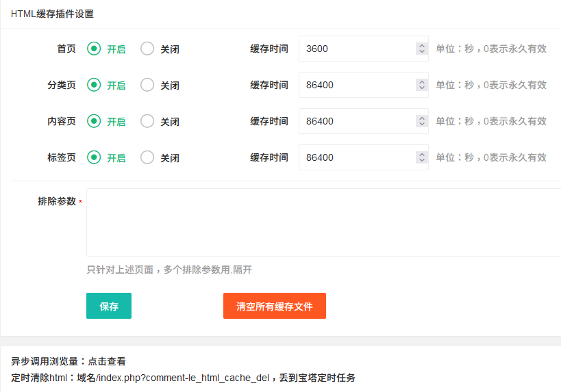Select 开启 radio for 首页

pyautogui.click(x=94, y=49)
